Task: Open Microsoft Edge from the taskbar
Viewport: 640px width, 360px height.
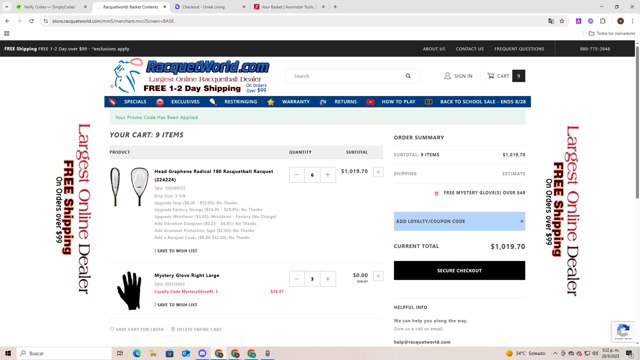Action: [137, 353]
